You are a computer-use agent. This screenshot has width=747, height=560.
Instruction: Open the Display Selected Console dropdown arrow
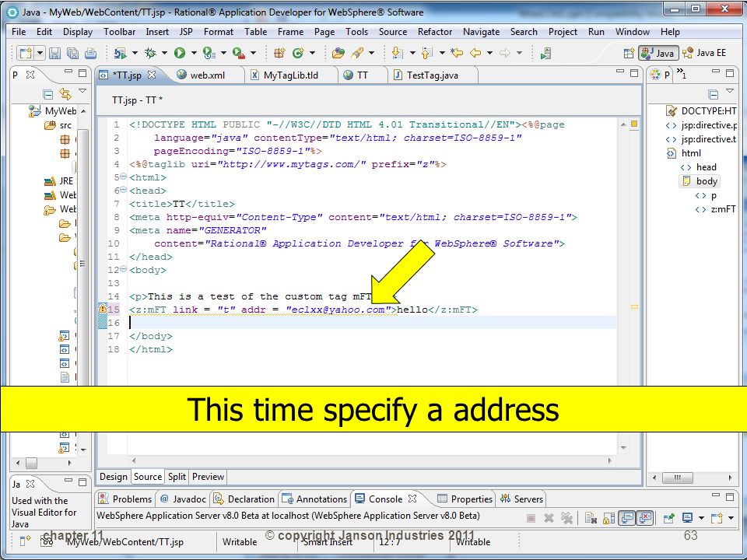point(701,518)
